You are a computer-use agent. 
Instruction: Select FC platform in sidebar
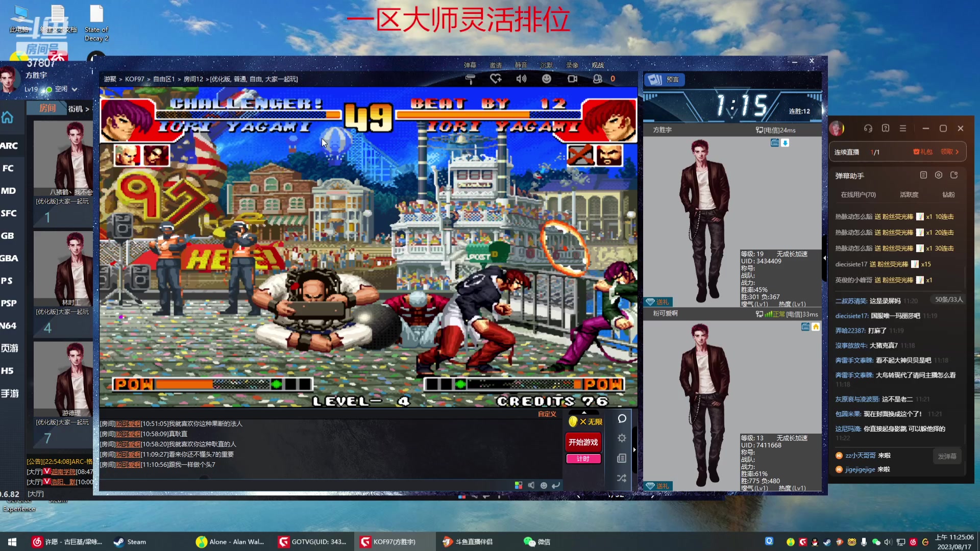click(8, 168)
